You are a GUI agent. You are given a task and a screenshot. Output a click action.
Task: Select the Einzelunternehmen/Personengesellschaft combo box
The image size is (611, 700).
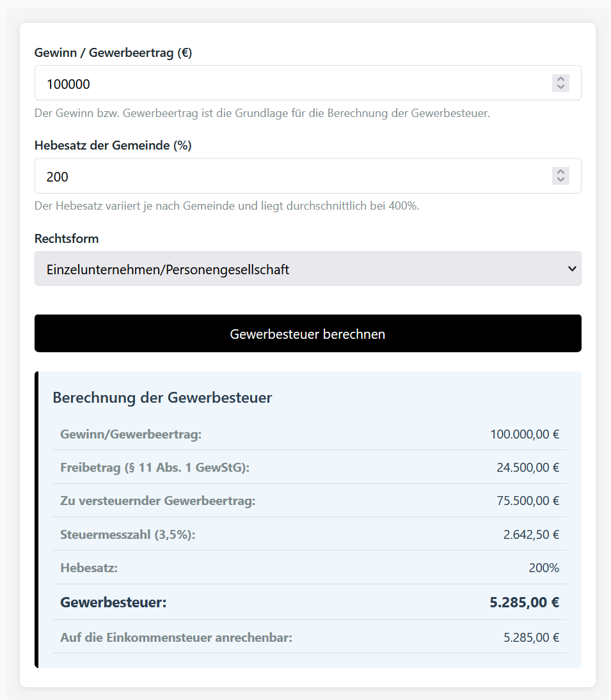tap(307, 268)
